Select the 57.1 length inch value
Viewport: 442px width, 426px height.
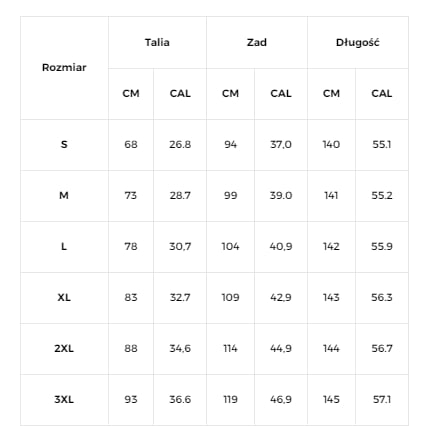382,399
